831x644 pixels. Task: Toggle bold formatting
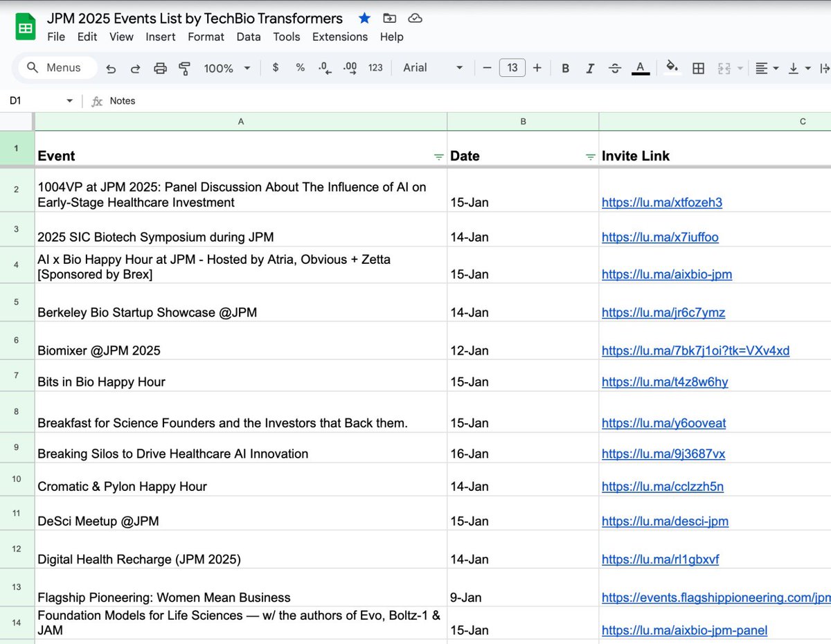[566, 68]
